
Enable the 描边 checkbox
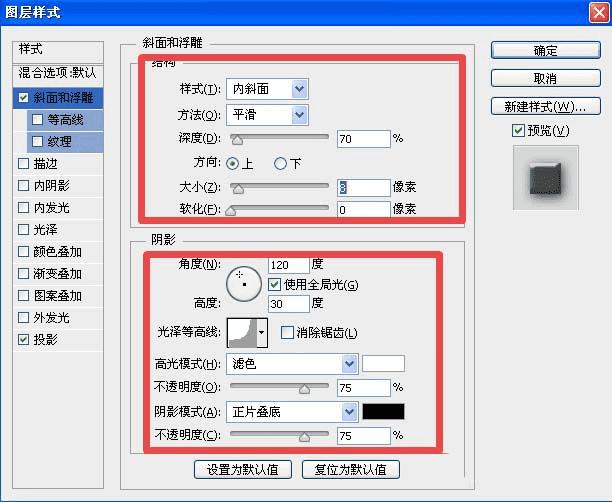[x=23, y=164]
